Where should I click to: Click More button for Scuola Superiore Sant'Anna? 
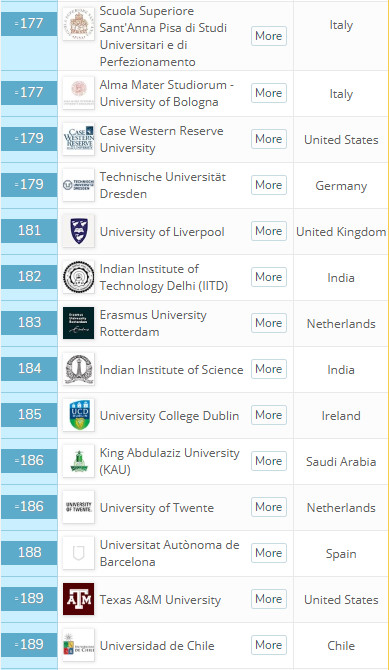pos(269,36)
